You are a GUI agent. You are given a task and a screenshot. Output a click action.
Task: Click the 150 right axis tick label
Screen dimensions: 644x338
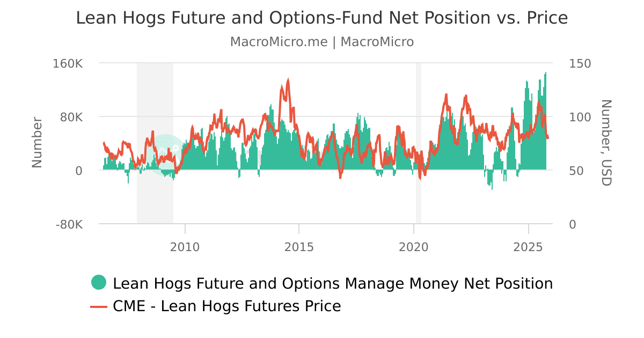point(580,63)
